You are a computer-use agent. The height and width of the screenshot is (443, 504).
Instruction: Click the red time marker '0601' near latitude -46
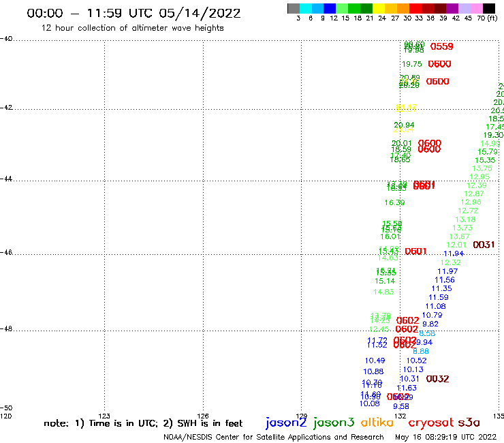415,251
